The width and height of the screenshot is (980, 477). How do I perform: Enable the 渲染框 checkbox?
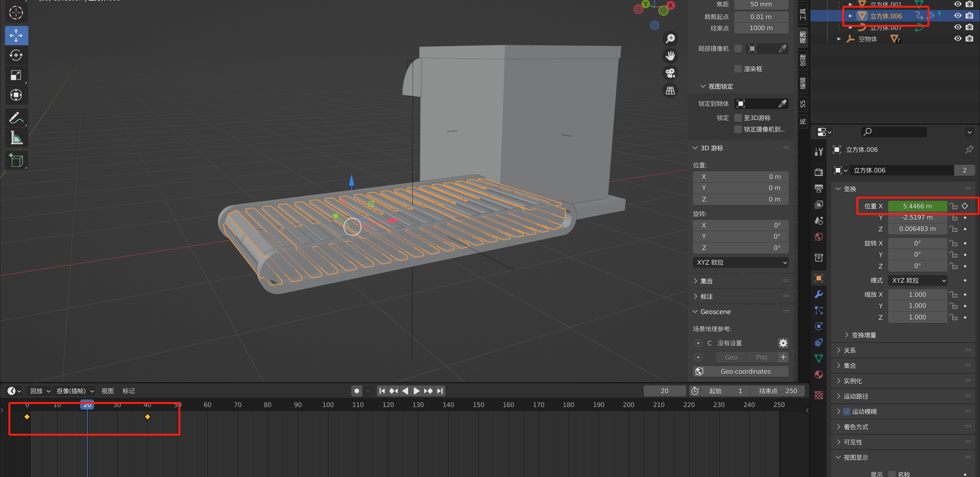pos(738,69)
